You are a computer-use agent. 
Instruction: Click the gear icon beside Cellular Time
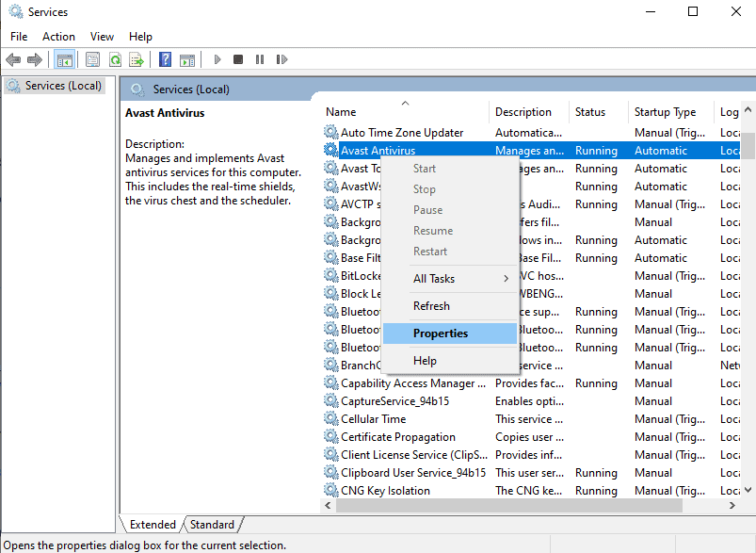click(x=331, y=418)
